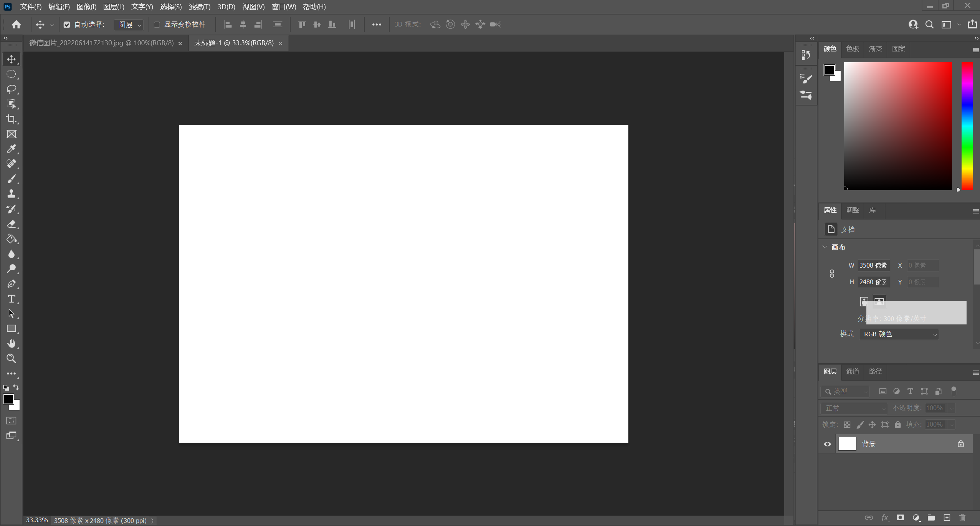980x526 pixels.
Task: Click the canvas width W field
Action: pos(873,265)
